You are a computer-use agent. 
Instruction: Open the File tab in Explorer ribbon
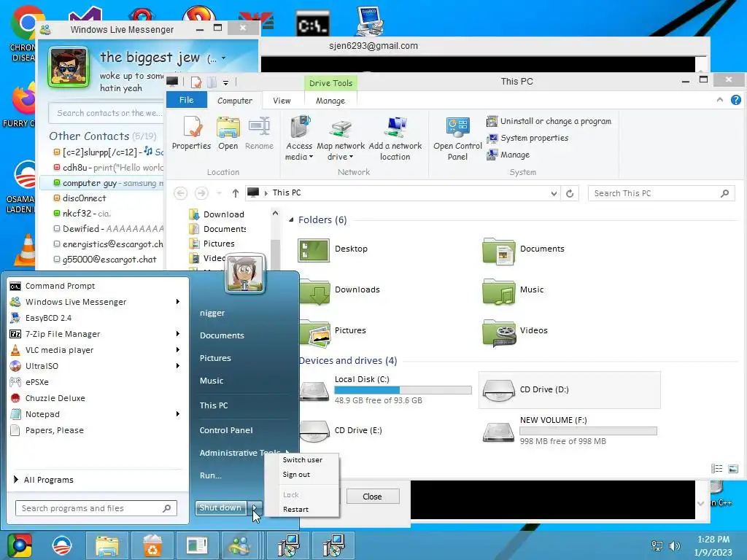pos(186,100)
